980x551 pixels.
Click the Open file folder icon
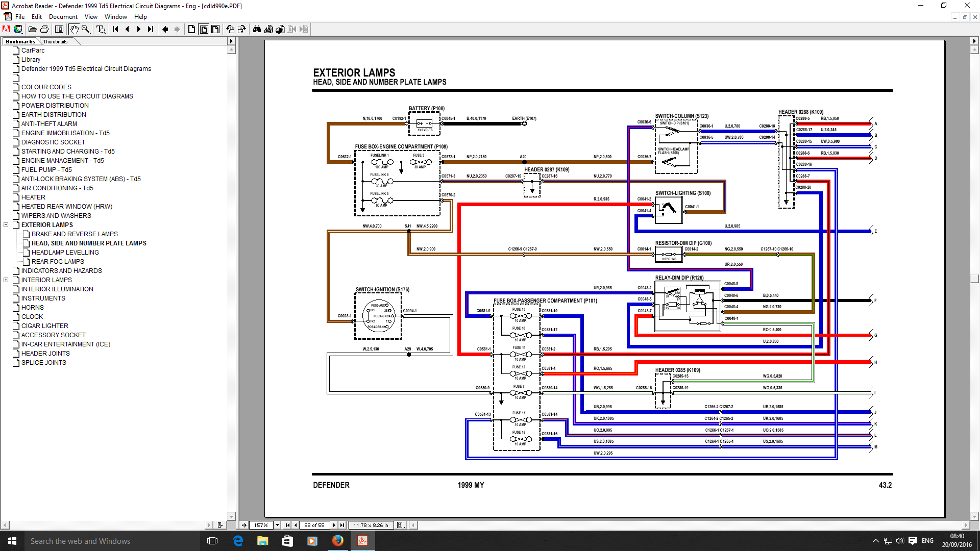pos(32,30)
